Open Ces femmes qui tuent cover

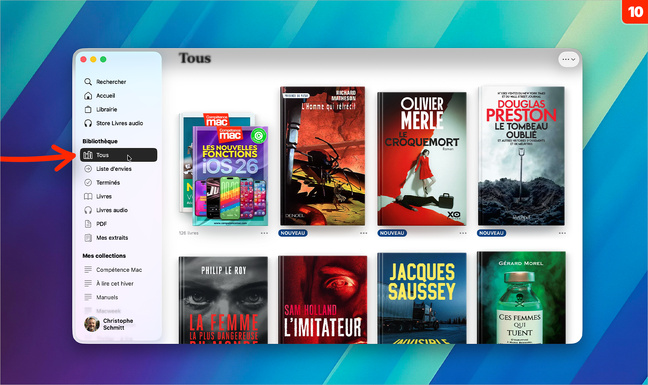(x=521, y=297)
